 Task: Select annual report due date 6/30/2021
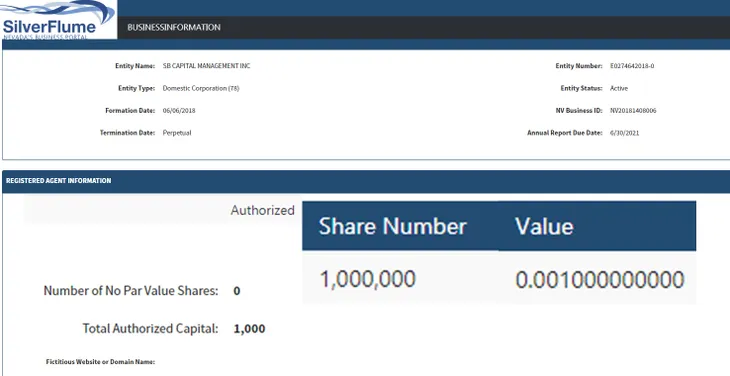pos(624,133)
